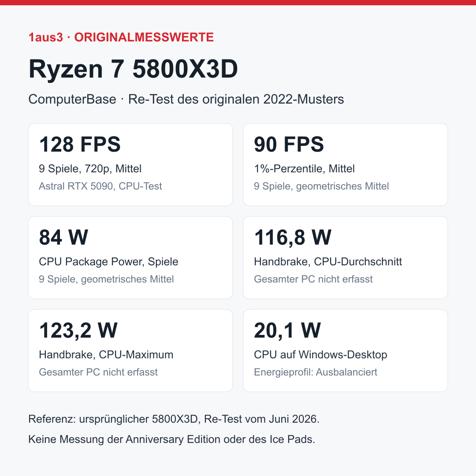Click the 'Keine Messung der Anniversary Edition' footnote

click(172, 439)
